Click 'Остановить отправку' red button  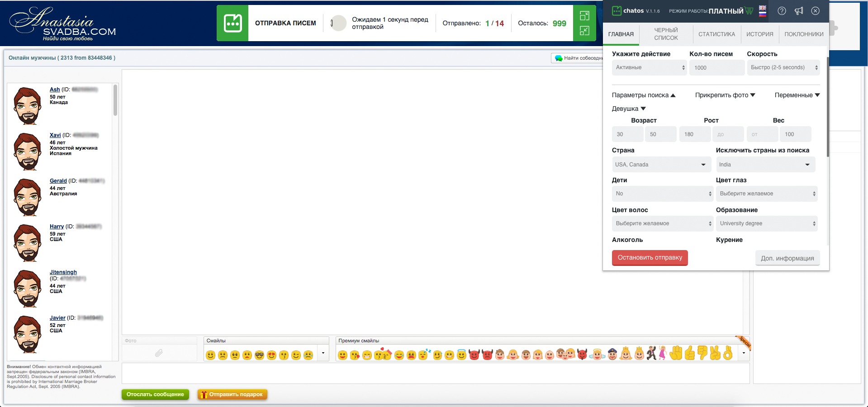point(650,258)
